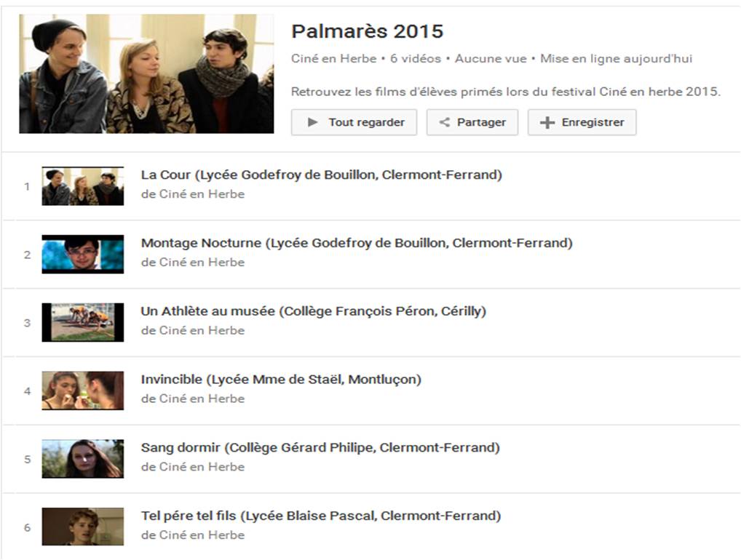Click channel name under Invincible
The image size is (741, 560).
coord(202,399)
